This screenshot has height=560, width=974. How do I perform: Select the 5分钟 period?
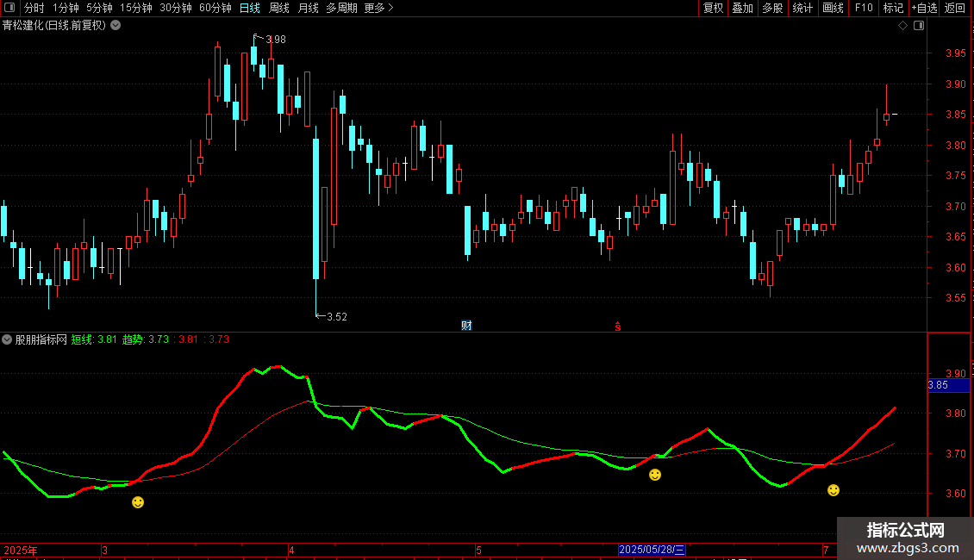[99, 8]
